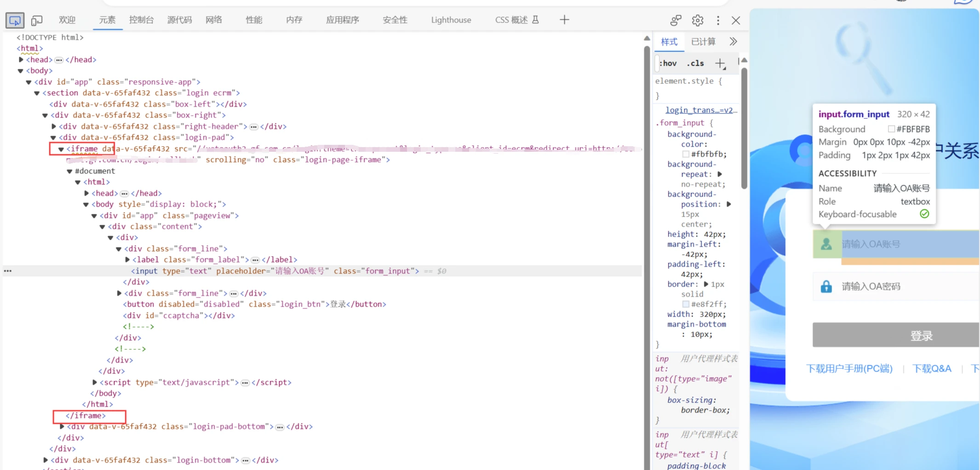The height and width of the screenshot is (470, 980).
Task: Toggle the :hov element state panel
Action: coord(668,63)
